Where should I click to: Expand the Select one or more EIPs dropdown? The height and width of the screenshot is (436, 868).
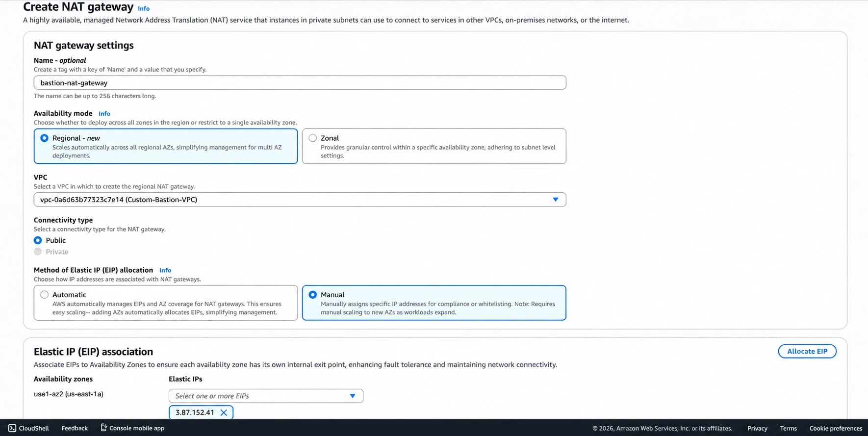(x=266, y=396)
